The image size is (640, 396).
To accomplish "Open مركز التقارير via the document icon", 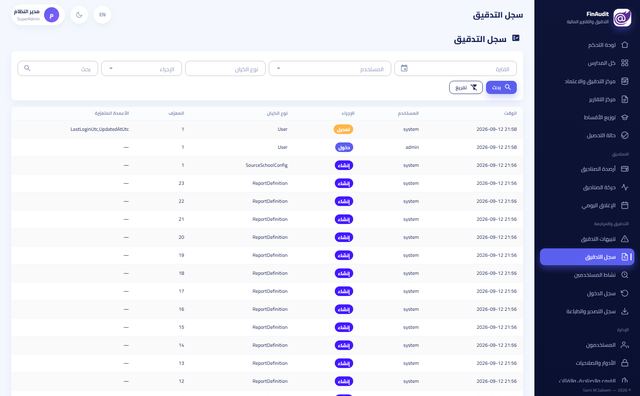I will pyautogui.click(x=624, y=99).
